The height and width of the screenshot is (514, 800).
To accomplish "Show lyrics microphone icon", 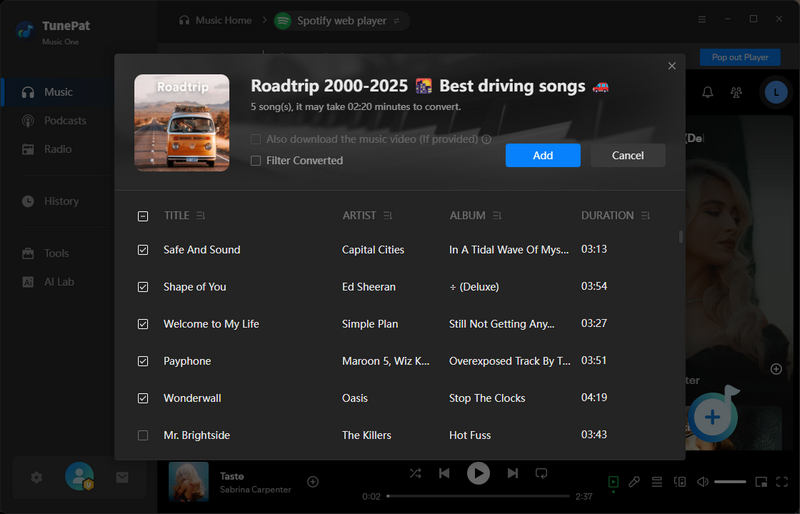I will click(634, 481).
